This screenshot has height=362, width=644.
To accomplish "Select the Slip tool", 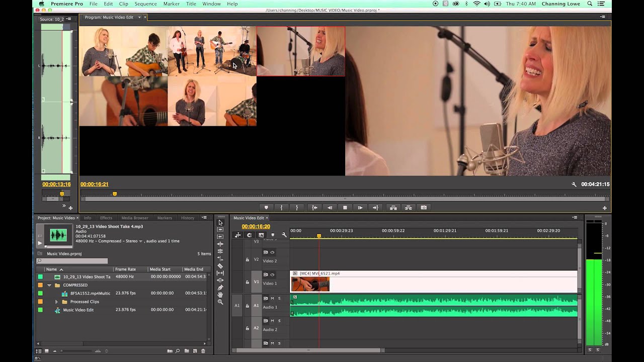I will click(220, 273).
